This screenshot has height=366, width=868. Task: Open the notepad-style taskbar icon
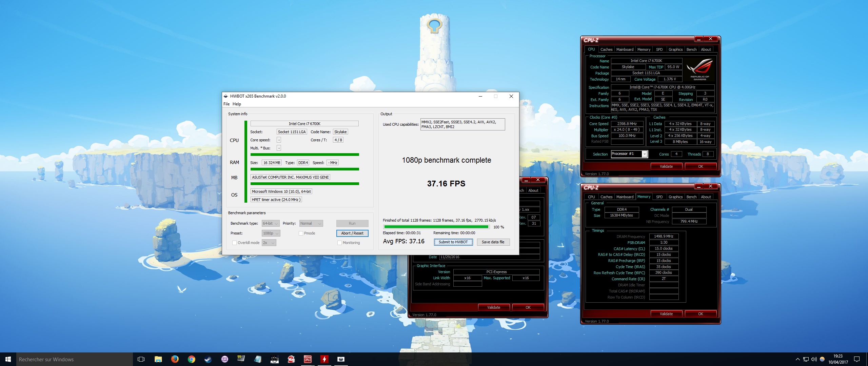(258, 359)
